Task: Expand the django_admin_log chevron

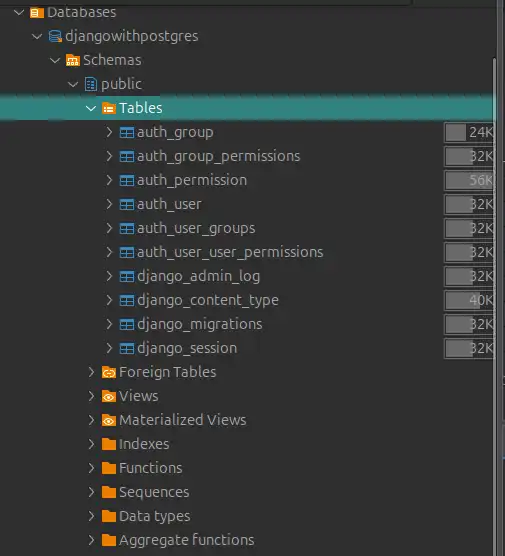Action: click(109, 276)
